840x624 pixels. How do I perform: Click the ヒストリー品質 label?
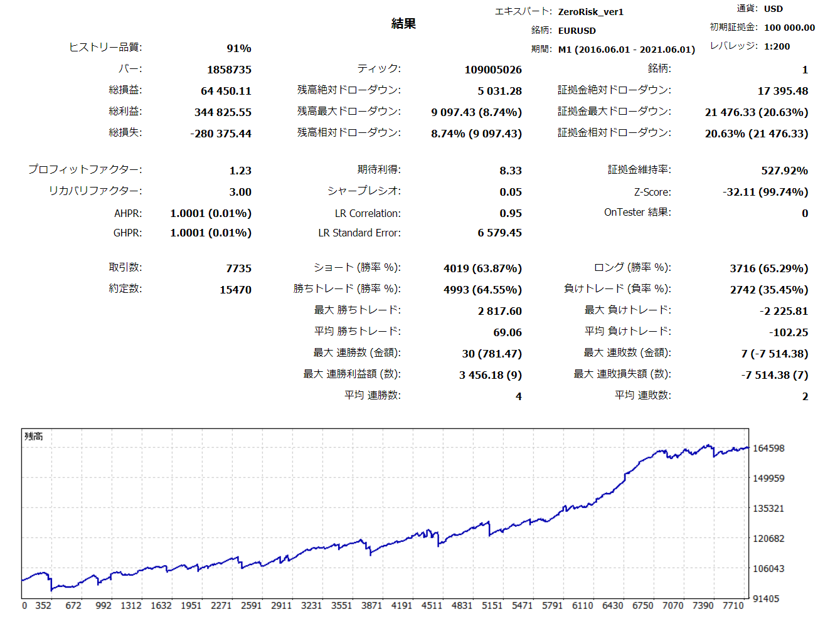point(105,47)
